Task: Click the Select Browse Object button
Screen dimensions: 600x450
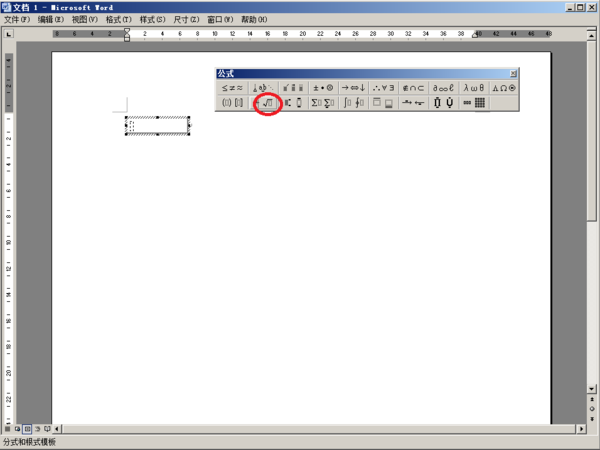Action: (x=592, y=409)
